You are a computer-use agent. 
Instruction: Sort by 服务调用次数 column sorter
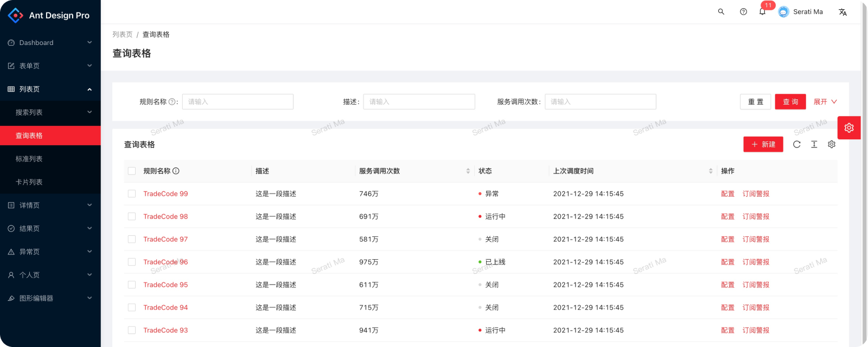[468, 171]
